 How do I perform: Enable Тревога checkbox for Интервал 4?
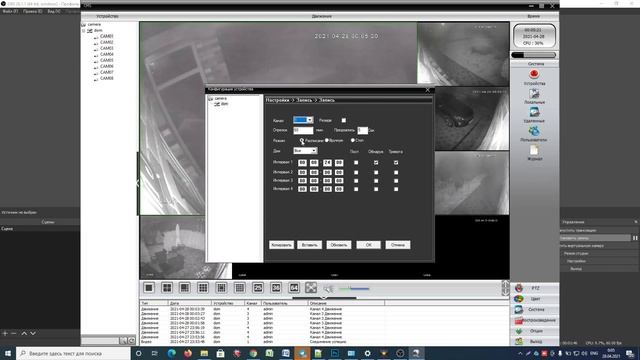(x=396, y=189)
